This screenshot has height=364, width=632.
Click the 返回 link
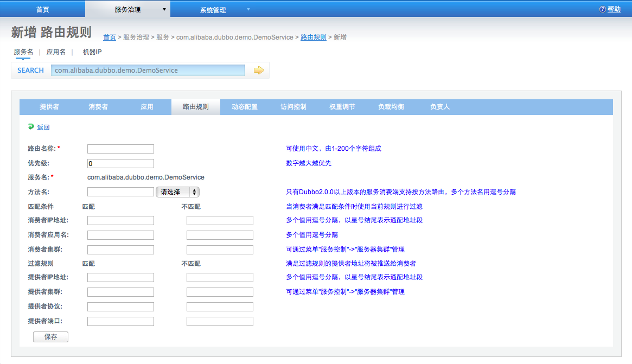pyautogui.click(x=43, y=127)
